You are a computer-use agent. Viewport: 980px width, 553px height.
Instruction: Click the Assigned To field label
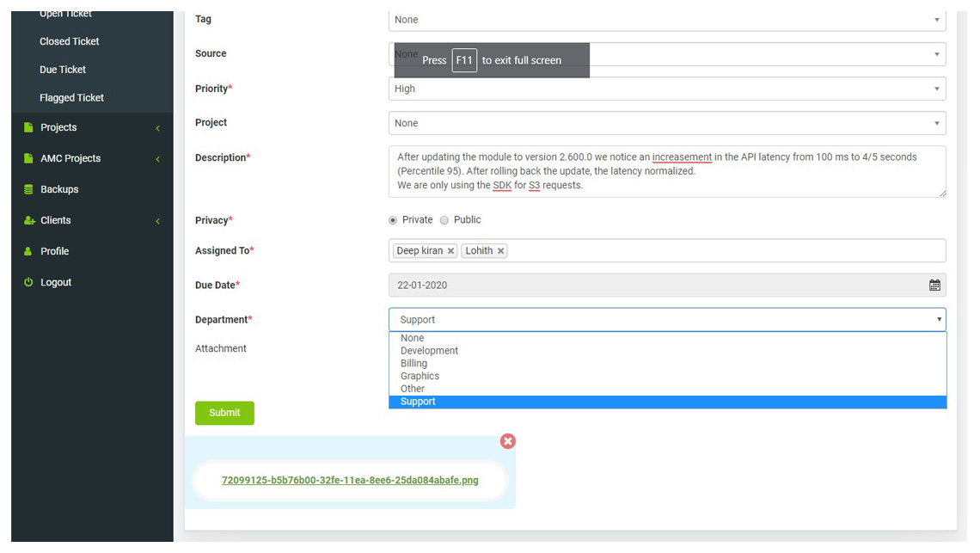point(224,251)
